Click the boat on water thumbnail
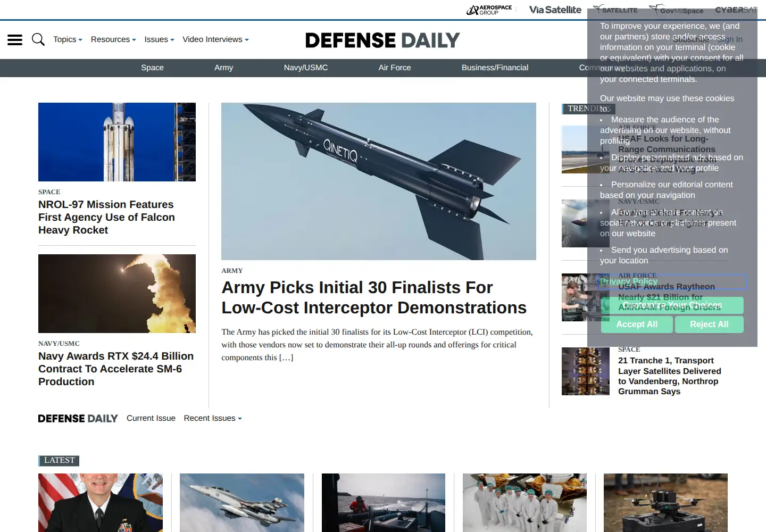This screenshot has width=766, height=532. [x=384, y=503]
